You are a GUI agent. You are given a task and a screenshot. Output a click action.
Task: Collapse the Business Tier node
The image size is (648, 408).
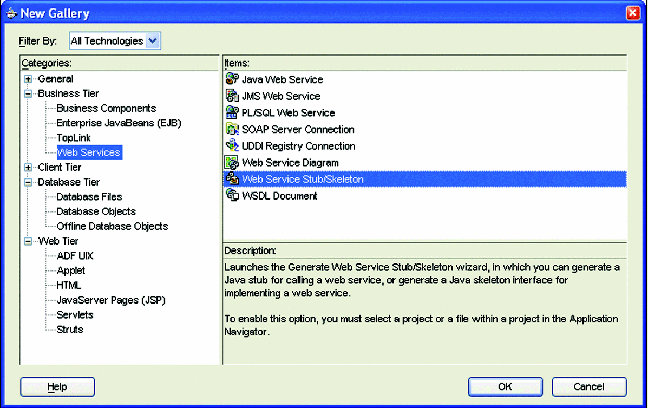pos(28,93)
